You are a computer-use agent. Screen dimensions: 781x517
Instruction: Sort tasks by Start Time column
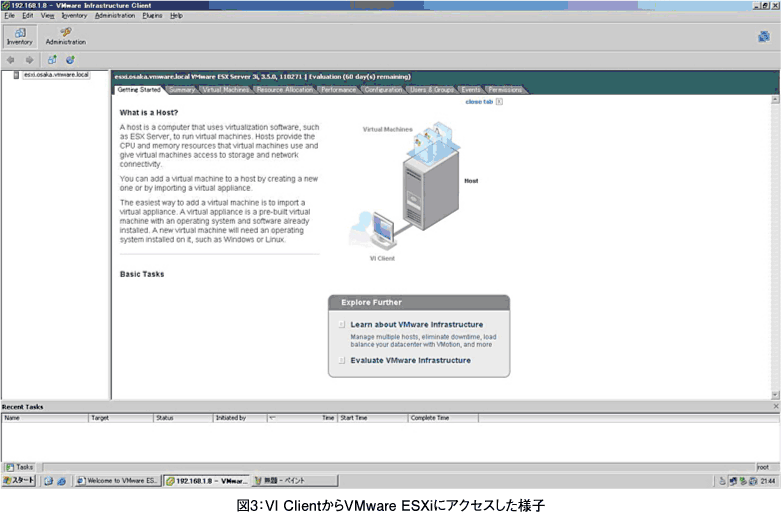coord(373,418)
